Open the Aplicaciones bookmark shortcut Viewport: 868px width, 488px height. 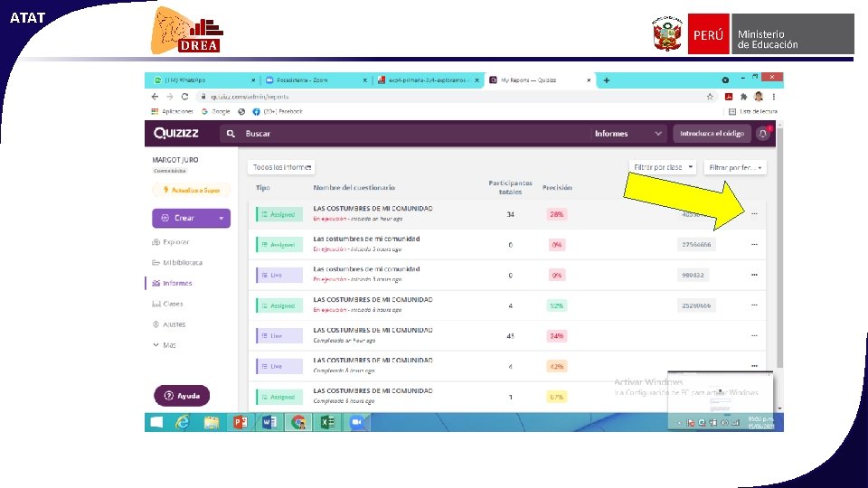tap(172, 111)
